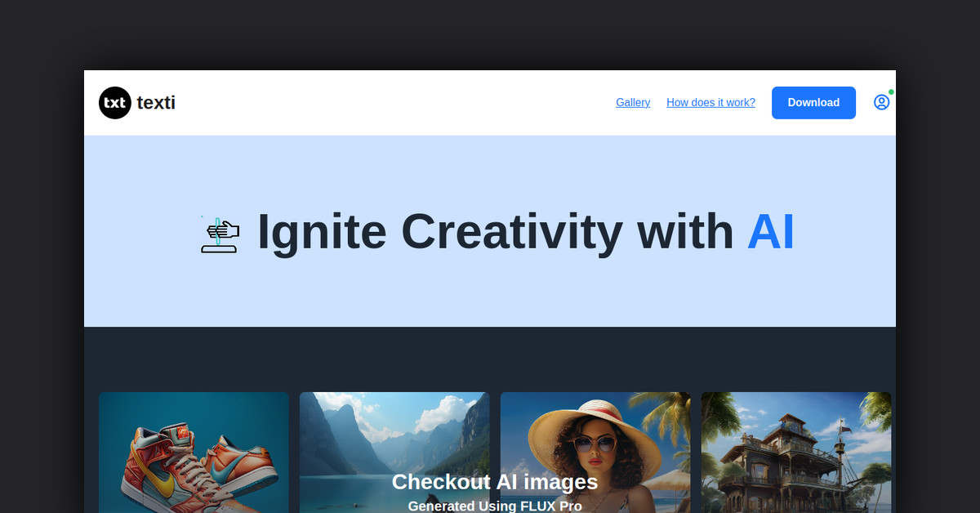
Task: Open the Gallery link
Action: click(633, 102)
